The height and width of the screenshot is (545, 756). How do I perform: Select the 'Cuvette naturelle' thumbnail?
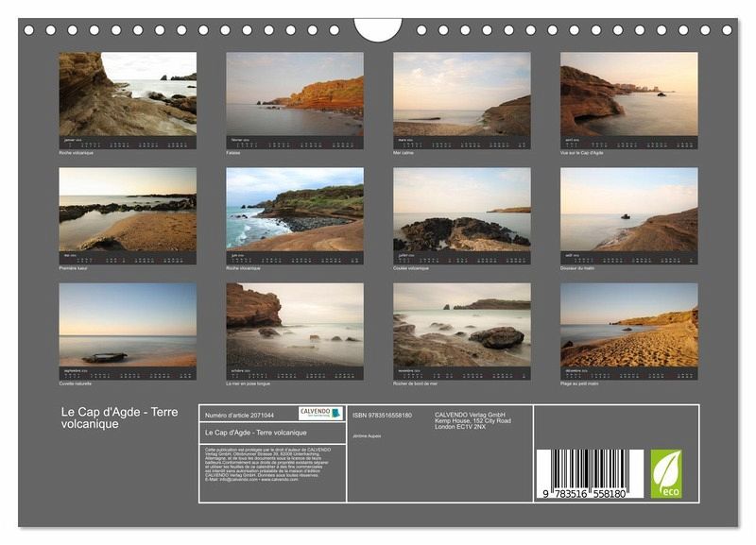[128, 324]
